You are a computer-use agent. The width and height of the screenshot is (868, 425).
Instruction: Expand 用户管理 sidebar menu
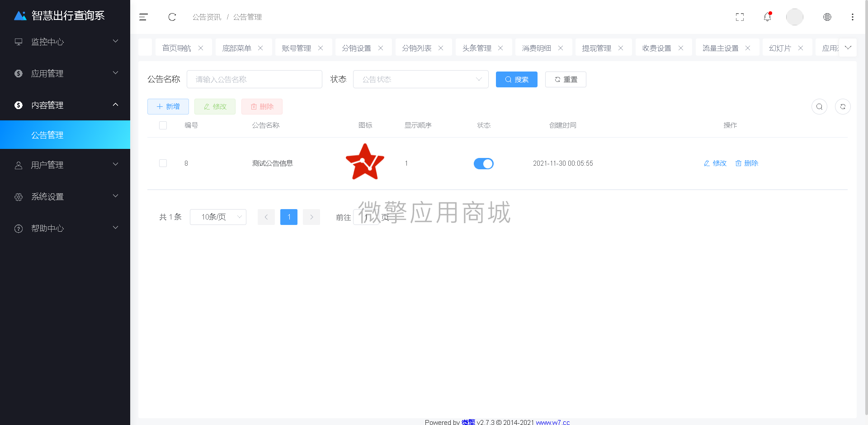[65, 165]
